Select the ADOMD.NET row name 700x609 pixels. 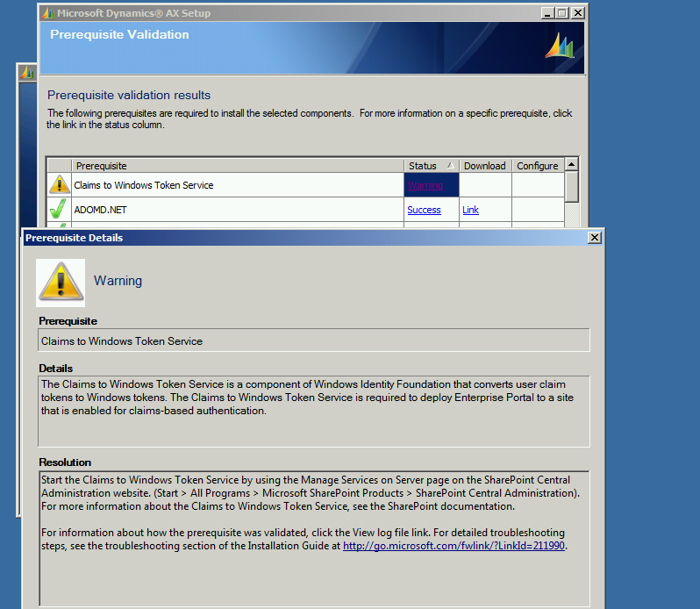point(101,210)
